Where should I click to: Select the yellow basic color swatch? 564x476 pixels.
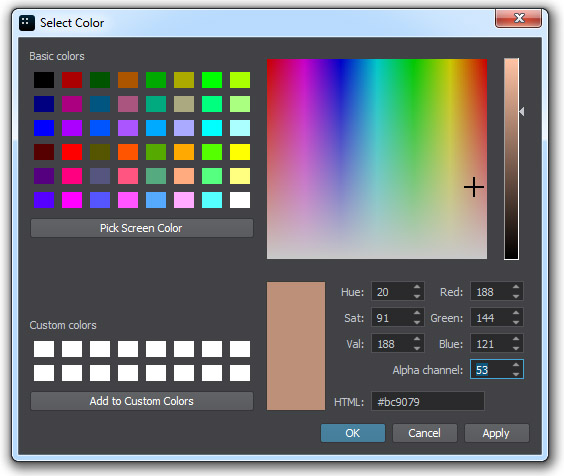[x=240, y=152]
